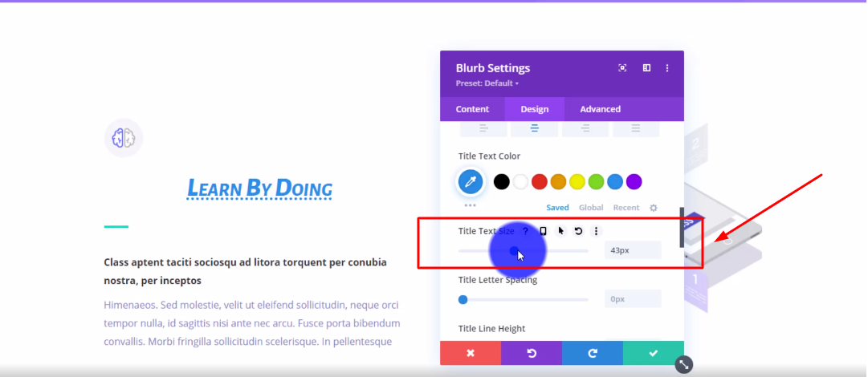Click the expand modal fullscreen icon

point(622,68)
